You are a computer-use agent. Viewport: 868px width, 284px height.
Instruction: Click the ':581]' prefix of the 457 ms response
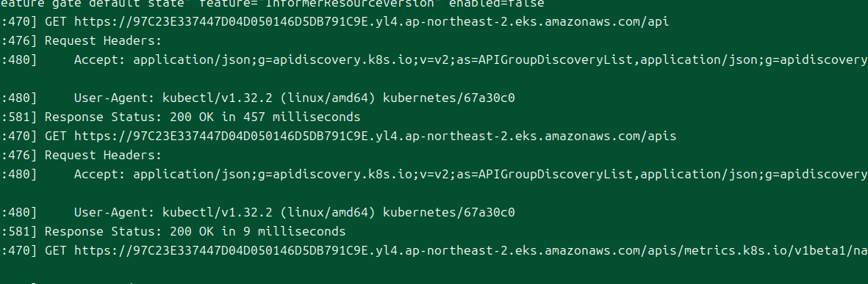[19, 117]
